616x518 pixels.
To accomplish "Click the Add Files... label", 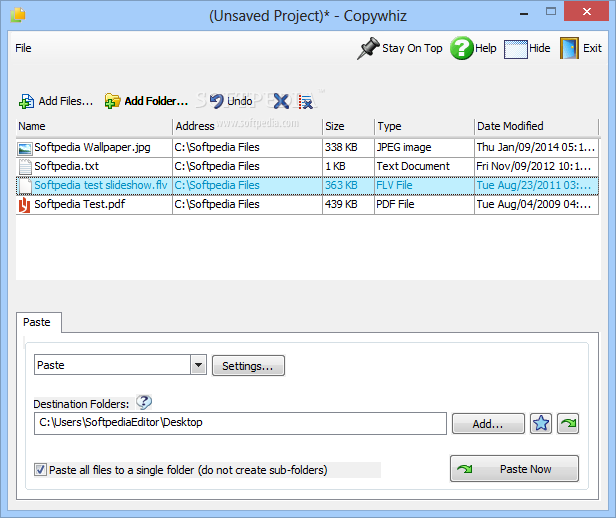I will [x=66, y=101].
